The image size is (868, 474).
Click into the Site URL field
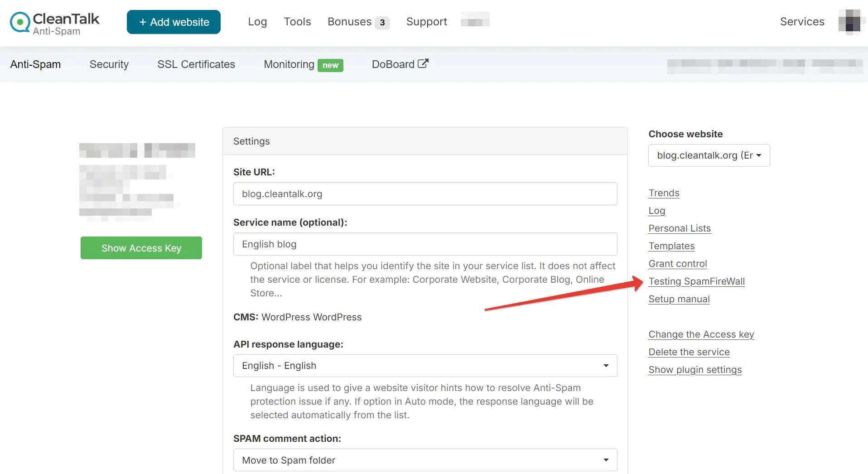(425, 194)
